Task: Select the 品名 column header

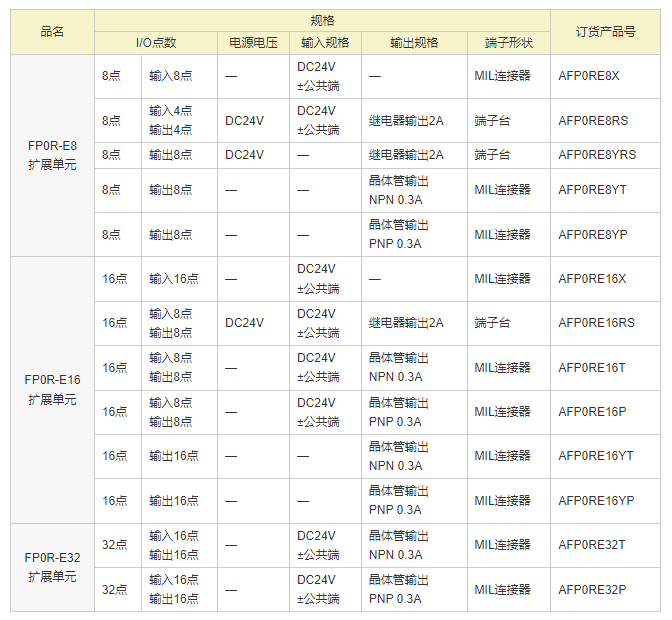Action: point(52,32)
